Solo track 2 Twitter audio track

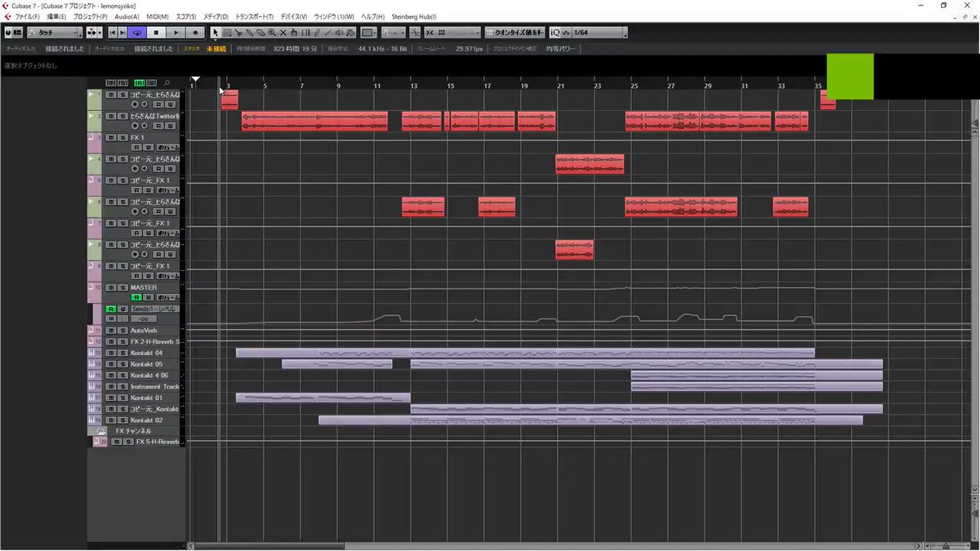click(x=122, y=116)
